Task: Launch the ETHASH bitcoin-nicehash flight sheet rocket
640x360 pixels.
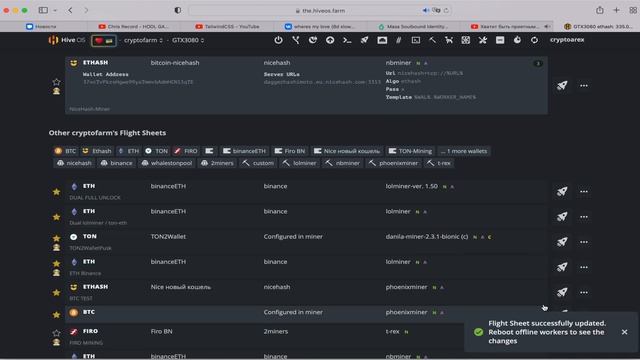Action: click(562, 85)
